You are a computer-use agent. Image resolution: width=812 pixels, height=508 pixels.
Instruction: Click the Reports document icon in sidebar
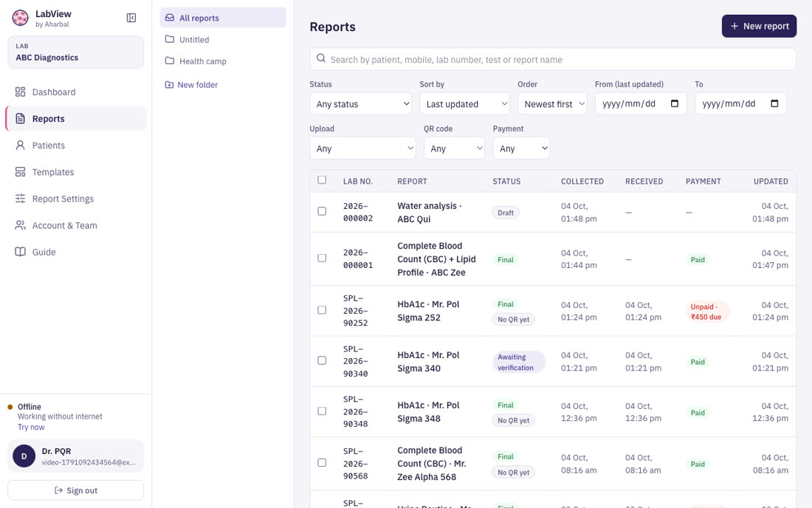tap(20, 119)
